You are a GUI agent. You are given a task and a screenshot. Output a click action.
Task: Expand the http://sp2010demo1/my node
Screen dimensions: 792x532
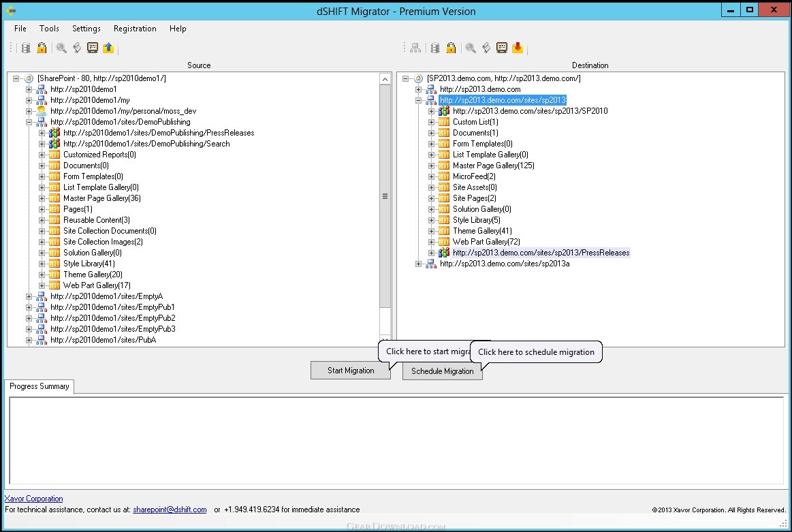[x=29, y=100]
